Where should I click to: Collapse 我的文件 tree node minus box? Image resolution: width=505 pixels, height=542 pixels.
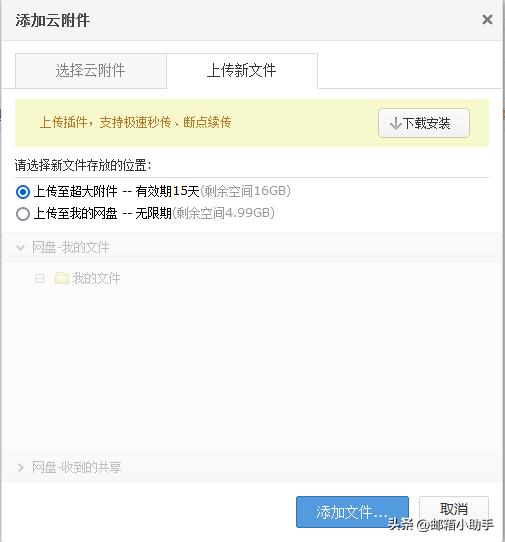click(x=39, y=278)
